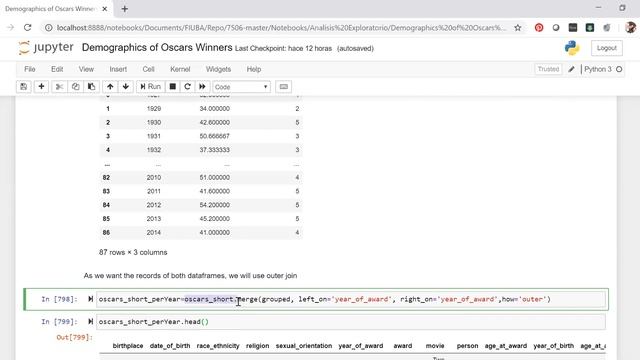Click the Jupyter logo

coord(46,48)
